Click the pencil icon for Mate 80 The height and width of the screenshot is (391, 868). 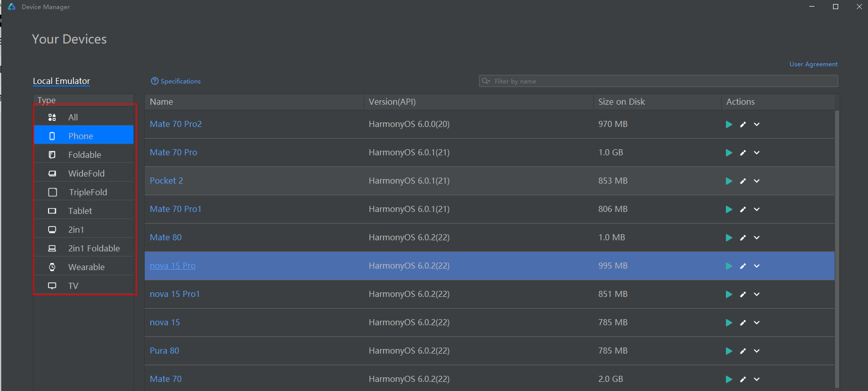pos(743,238)
